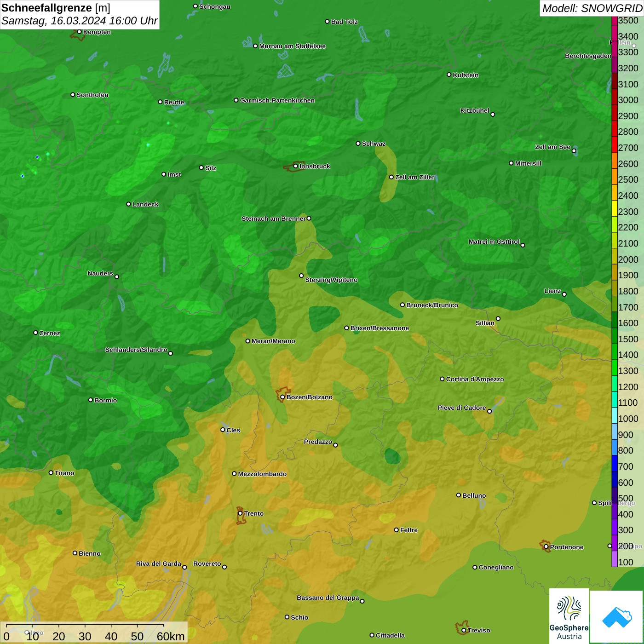Select the 1000 cyan legend swatch
The image size is (644, 644).
(x=615, y=415)
